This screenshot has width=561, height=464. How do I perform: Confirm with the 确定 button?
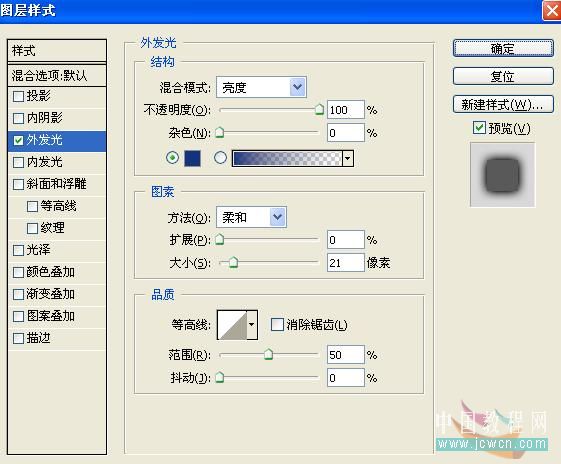point(503,48)
